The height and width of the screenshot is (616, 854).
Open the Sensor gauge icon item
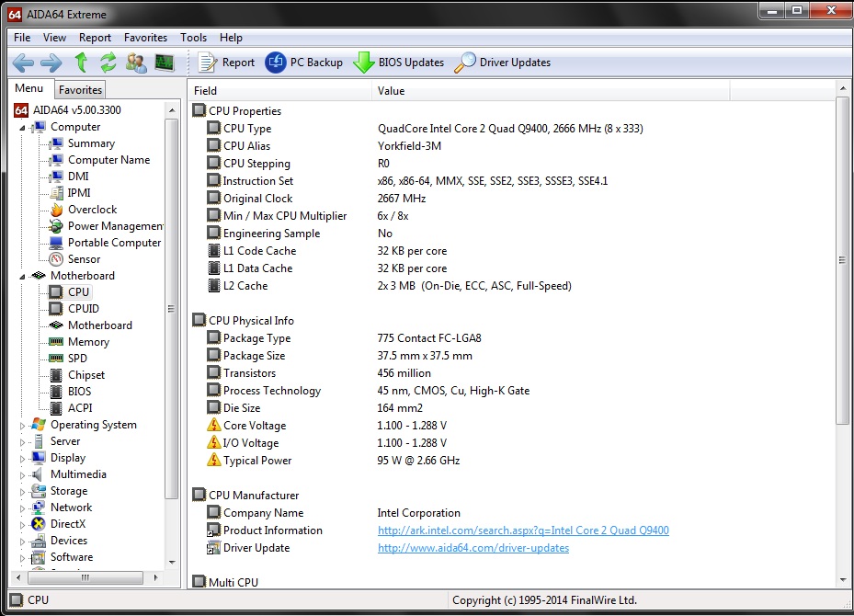pyautogui.click(x=56, y=259)
